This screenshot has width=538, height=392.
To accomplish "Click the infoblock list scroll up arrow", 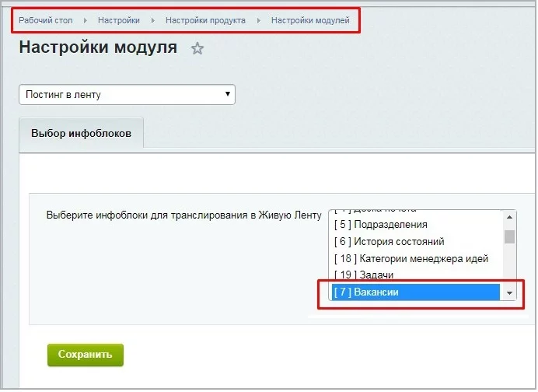I will 510,217.
